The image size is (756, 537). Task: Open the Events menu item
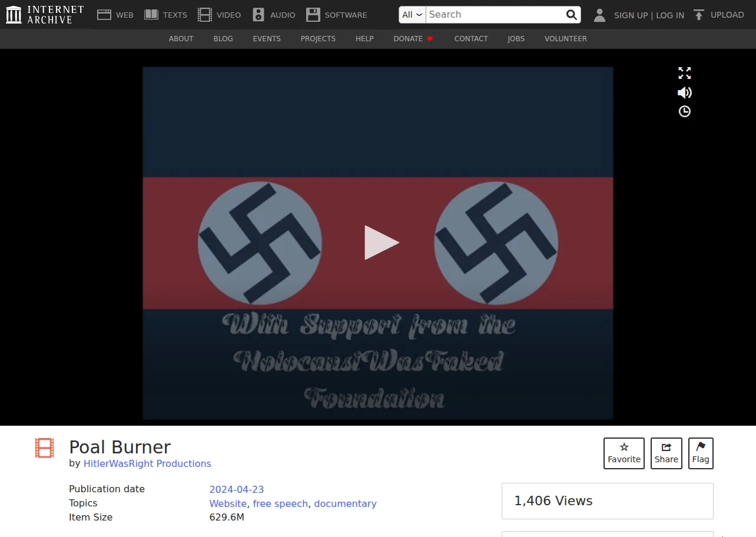[x=267, y=39]
